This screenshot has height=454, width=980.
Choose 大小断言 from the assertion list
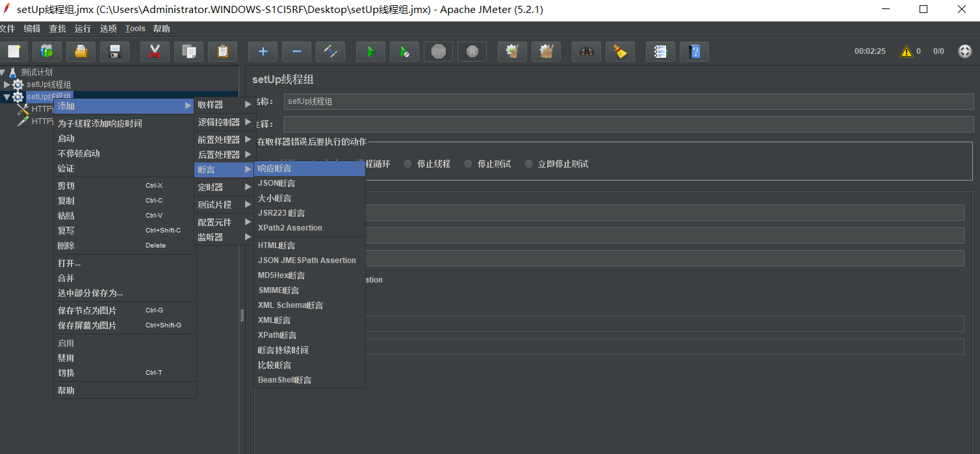(x=309, y=198)
